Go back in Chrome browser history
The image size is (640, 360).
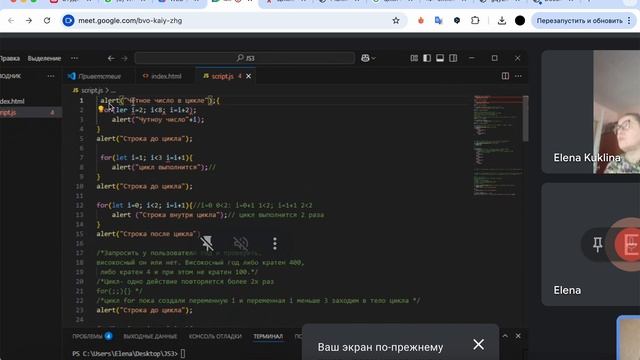tap(11, 20)
